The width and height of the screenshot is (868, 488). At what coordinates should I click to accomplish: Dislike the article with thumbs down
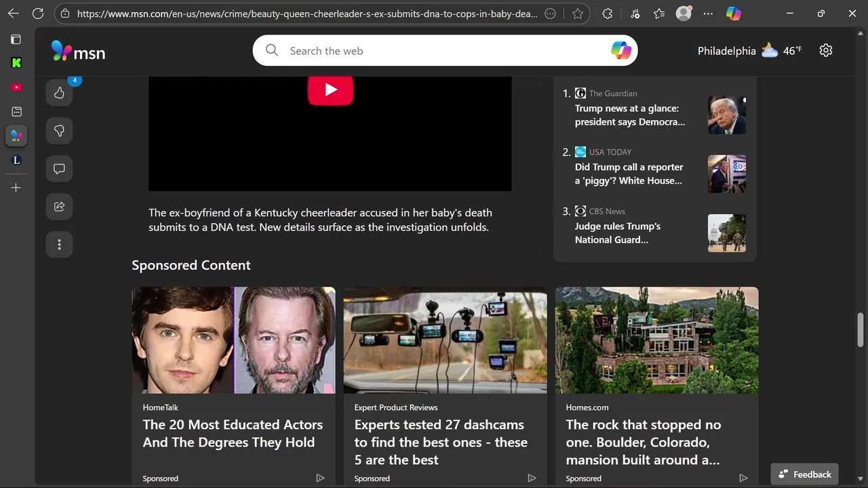coord(59,131)
